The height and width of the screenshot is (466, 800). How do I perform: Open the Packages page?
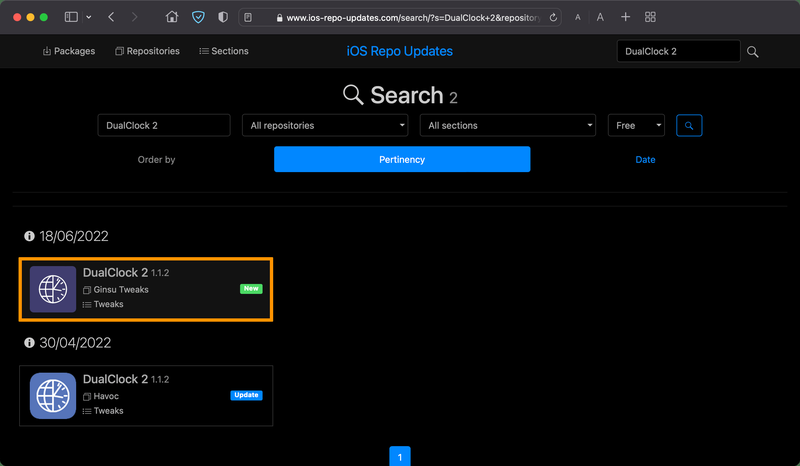[x=69, y=51]
